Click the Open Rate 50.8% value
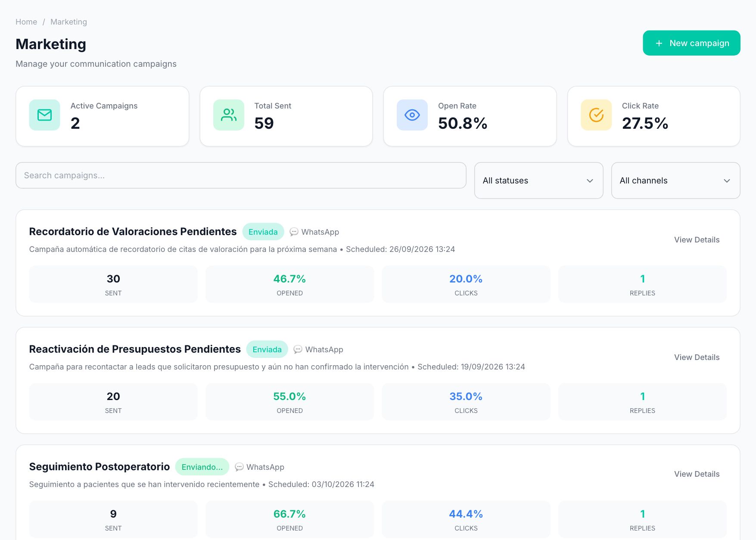Image resolution: width=756 pixels, height=540 pixels. (463, 124)
